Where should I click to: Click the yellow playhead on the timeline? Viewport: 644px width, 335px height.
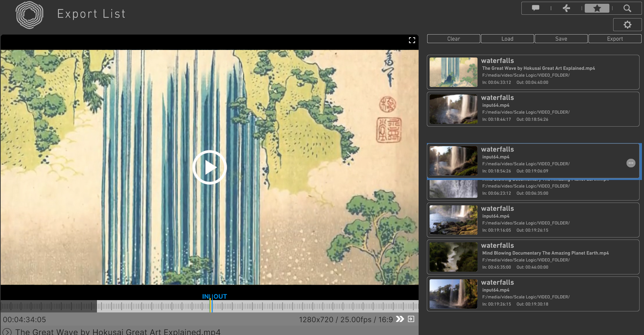[x=210, y=306]
